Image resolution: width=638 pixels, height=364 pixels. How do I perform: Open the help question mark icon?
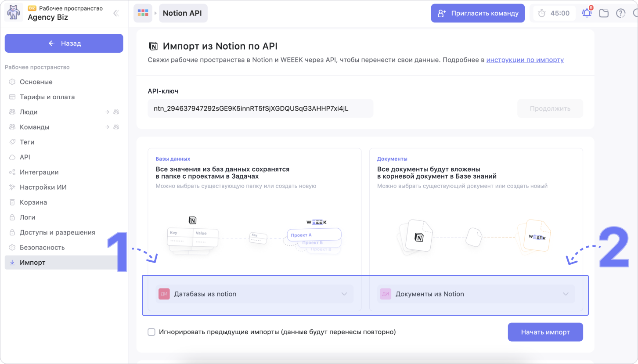tap(620, 13)
